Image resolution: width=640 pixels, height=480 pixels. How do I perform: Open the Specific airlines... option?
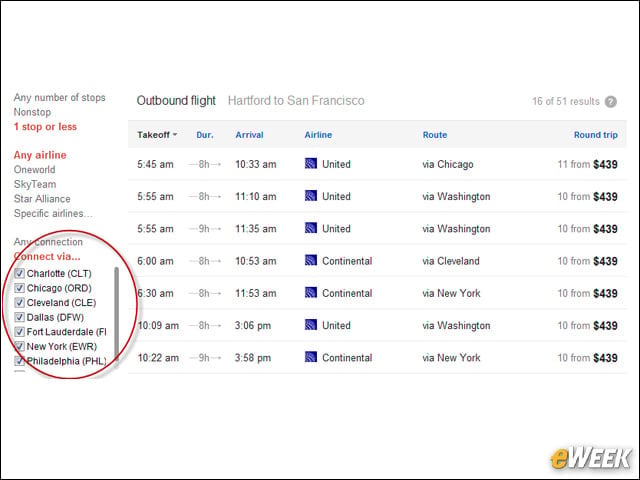(x=53, y=213)
